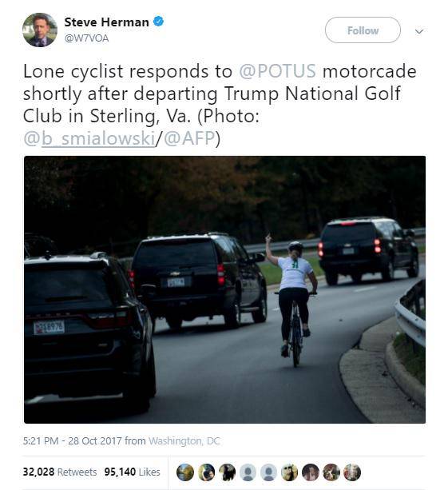Open the fourth default gray avatar
Viewport: 448px width, 490px height.
coord(248,472)
